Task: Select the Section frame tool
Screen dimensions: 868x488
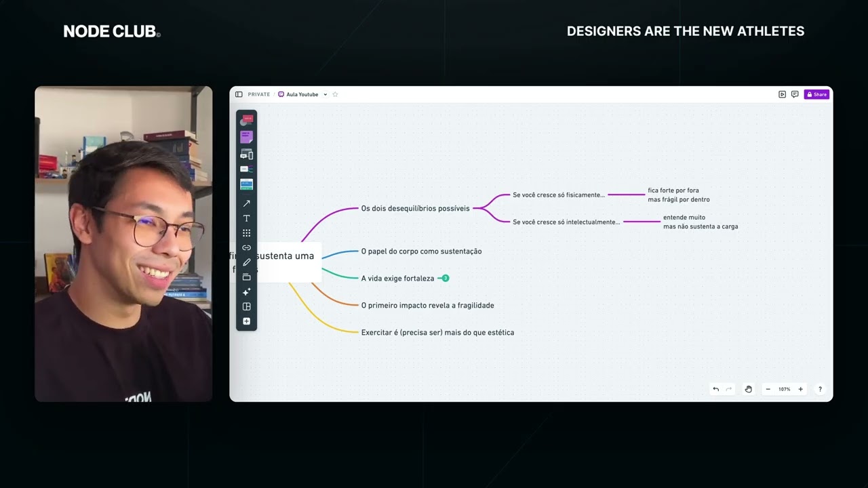Action: [246, 277]
